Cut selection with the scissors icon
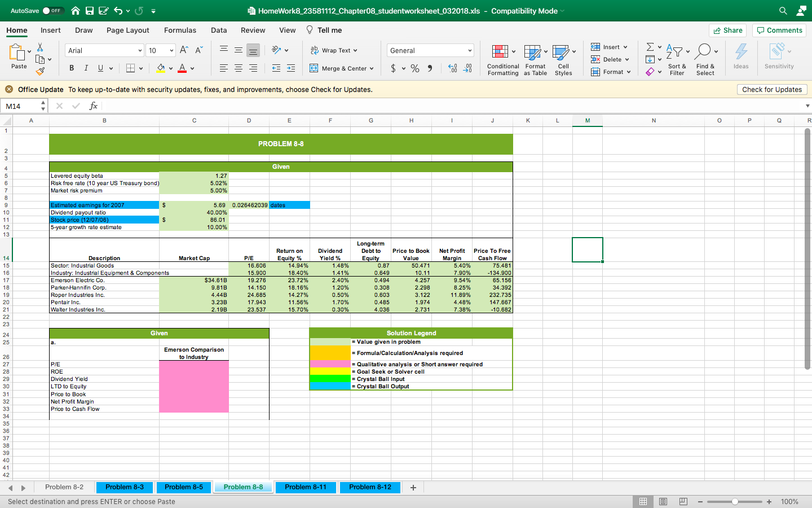 40,47
